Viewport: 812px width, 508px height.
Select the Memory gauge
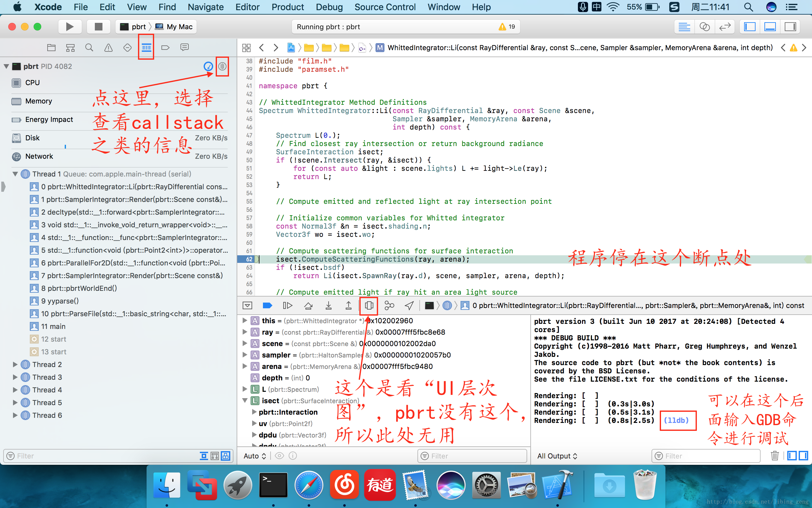tap(120, 101)
